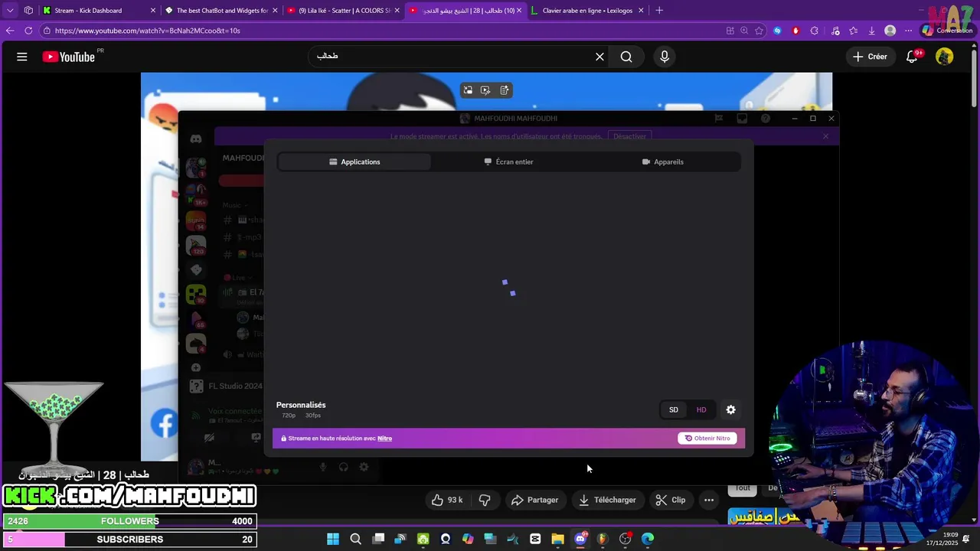This screenshot has width=980, height=551.
Task: Switch to the Appareils tab
Action: [663, 161]
